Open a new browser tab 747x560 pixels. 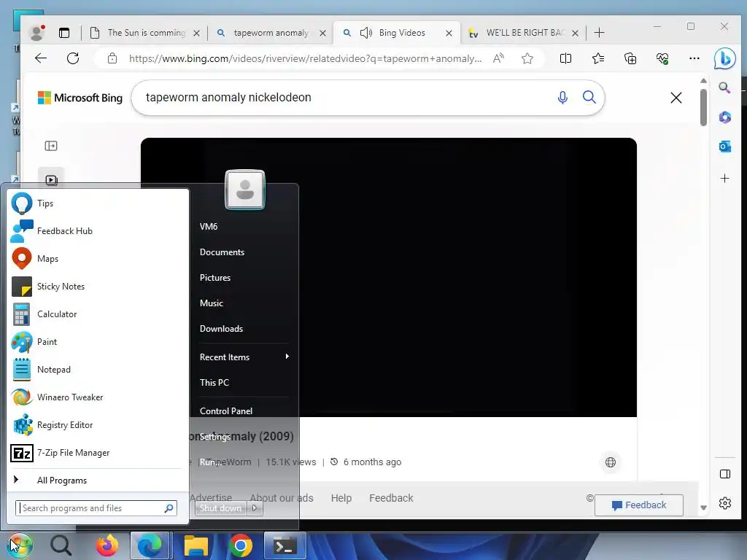[600, 33]
